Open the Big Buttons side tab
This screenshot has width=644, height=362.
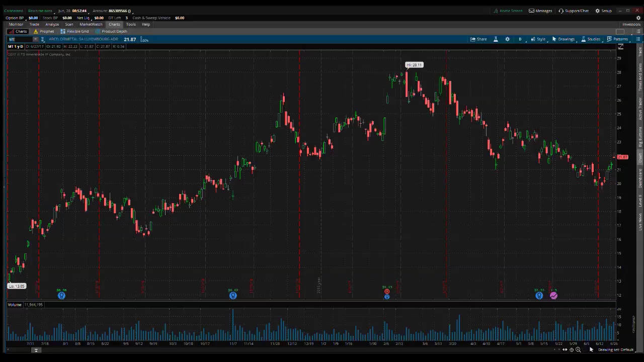pyautogui.click(x=640, y=137)
